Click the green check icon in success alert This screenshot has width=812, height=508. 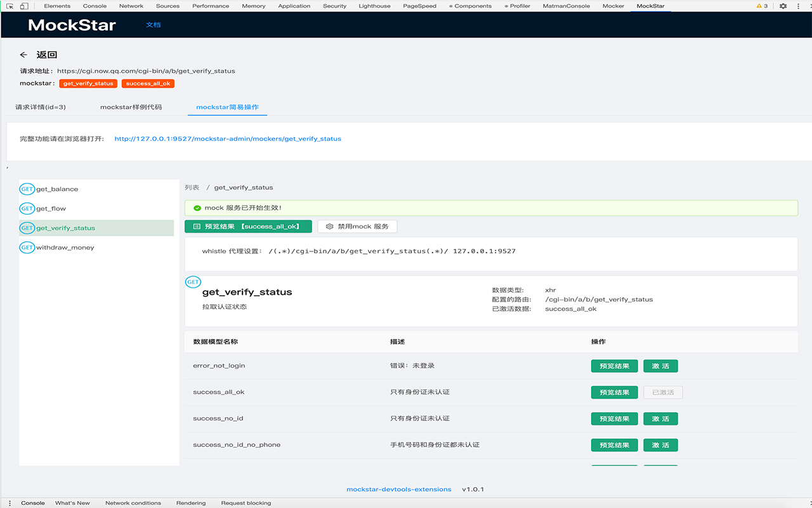[197, 208]
